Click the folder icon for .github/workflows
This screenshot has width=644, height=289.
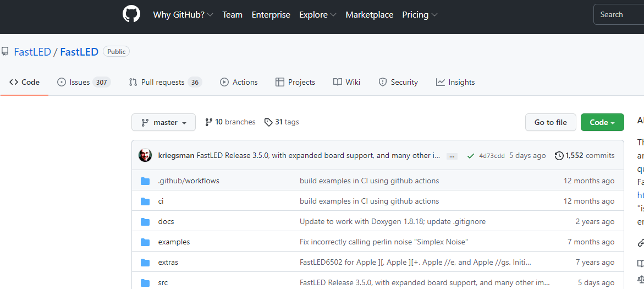click(145, 181)
